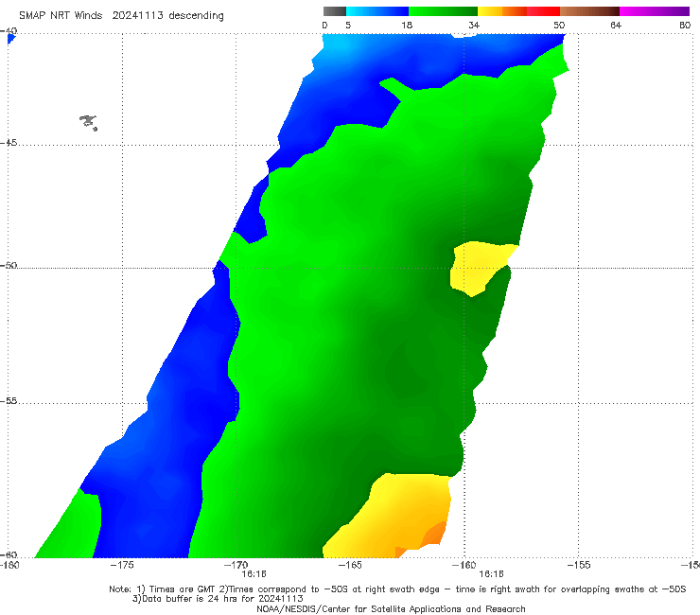Click the -50 latitude axis label
This screenshot has height=615, width=700.
point(9,265)
